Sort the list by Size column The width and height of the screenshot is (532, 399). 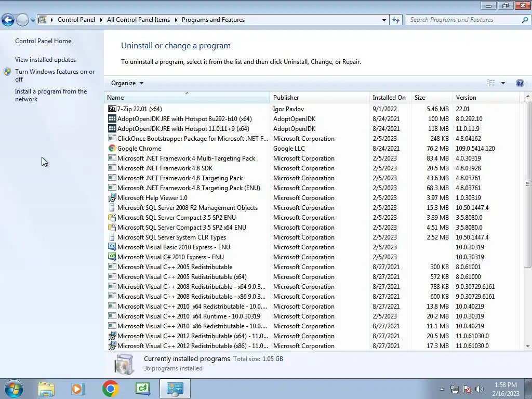[x=432, y=97]
